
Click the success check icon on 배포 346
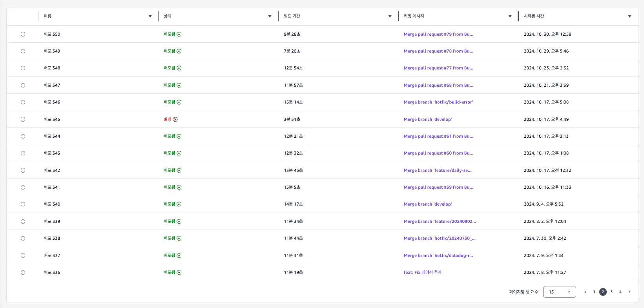point(179,102)
